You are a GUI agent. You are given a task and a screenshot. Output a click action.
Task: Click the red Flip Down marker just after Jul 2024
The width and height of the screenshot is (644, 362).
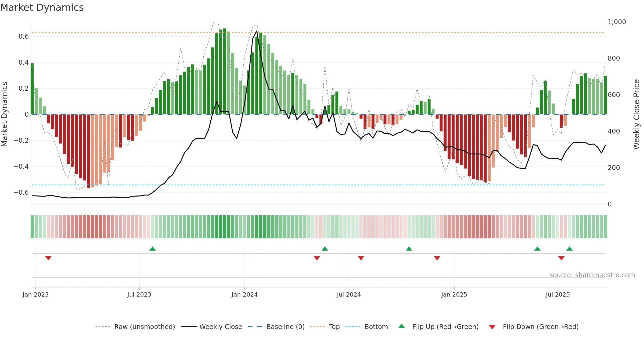point(361,258)
